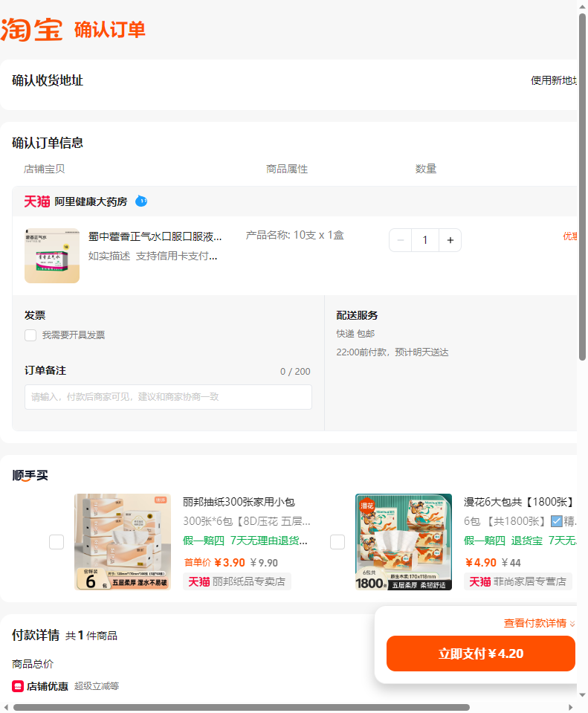The height and width of the screenshot is (713, 588).
Task: Click the Taobao logo
Action: pos(31,30)
